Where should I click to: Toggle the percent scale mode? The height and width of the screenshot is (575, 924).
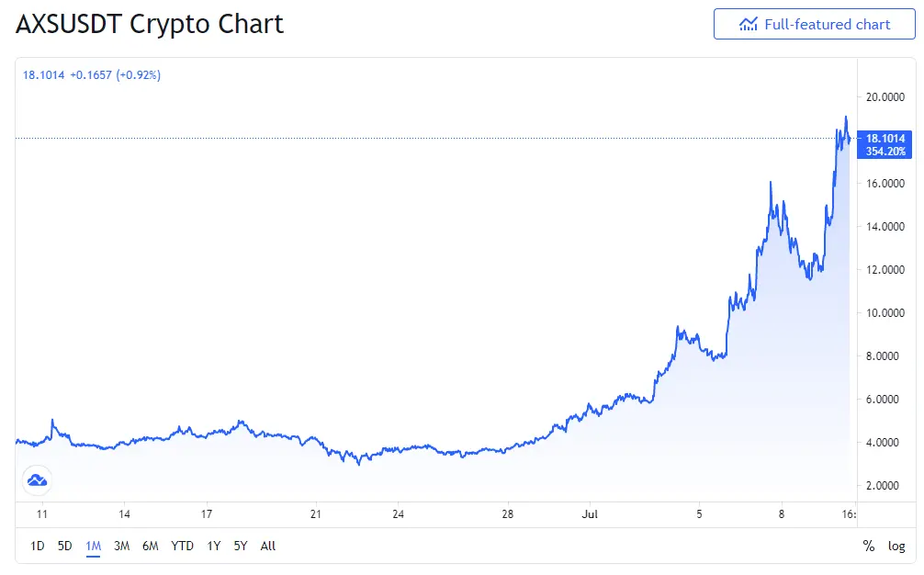(x=869, y=547)
